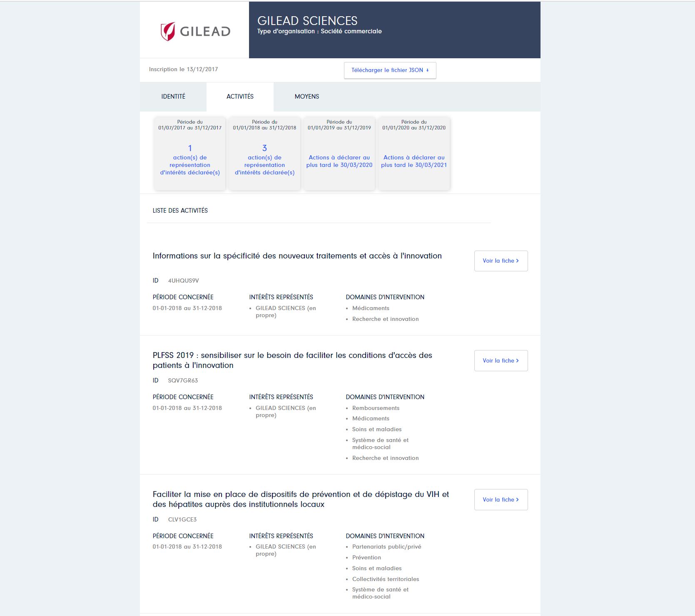Click 'Partenariats public/privé' domain item
695x616 pixels.
point(387,547)
